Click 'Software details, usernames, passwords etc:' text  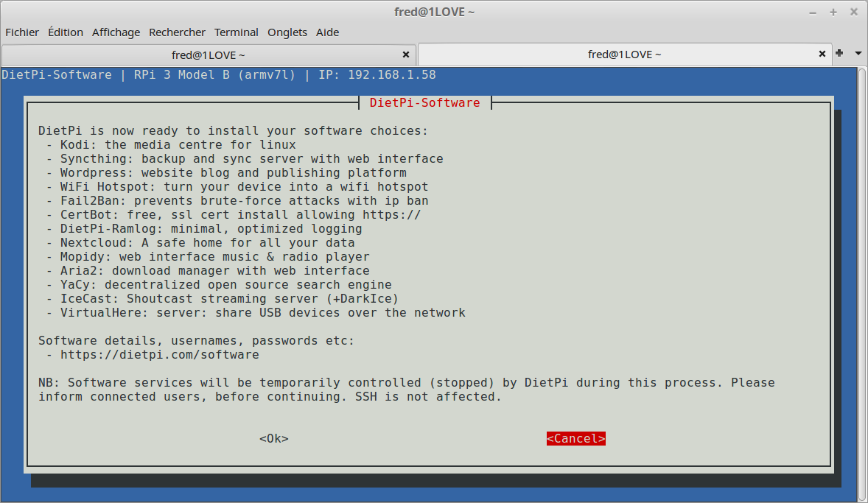pos(196,341)
